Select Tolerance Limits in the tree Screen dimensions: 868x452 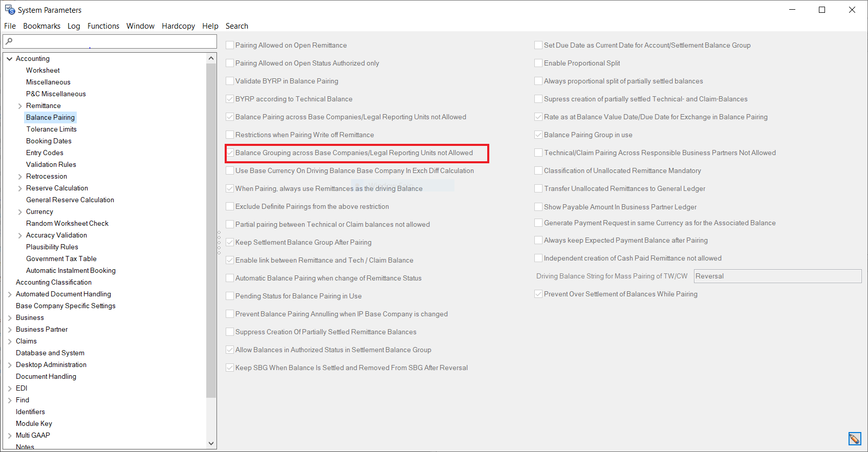click(51, 130)
